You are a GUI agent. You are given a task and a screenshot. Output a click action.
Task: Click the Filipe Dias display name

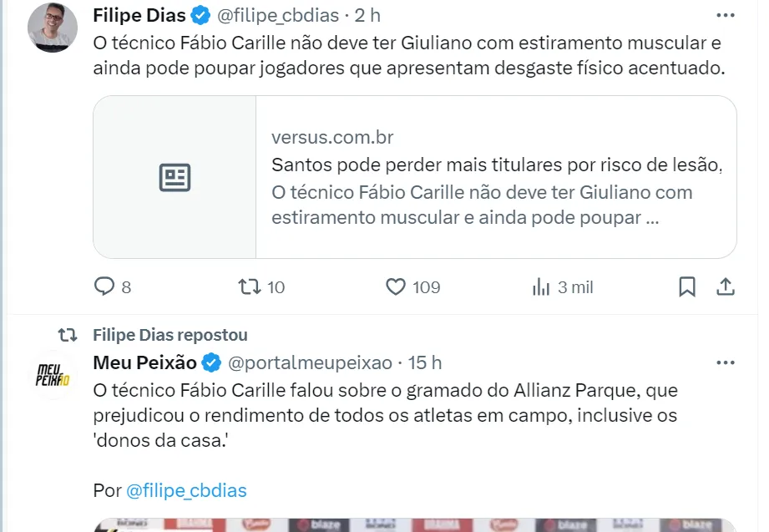pyautogui.click(x=139, y=15)
